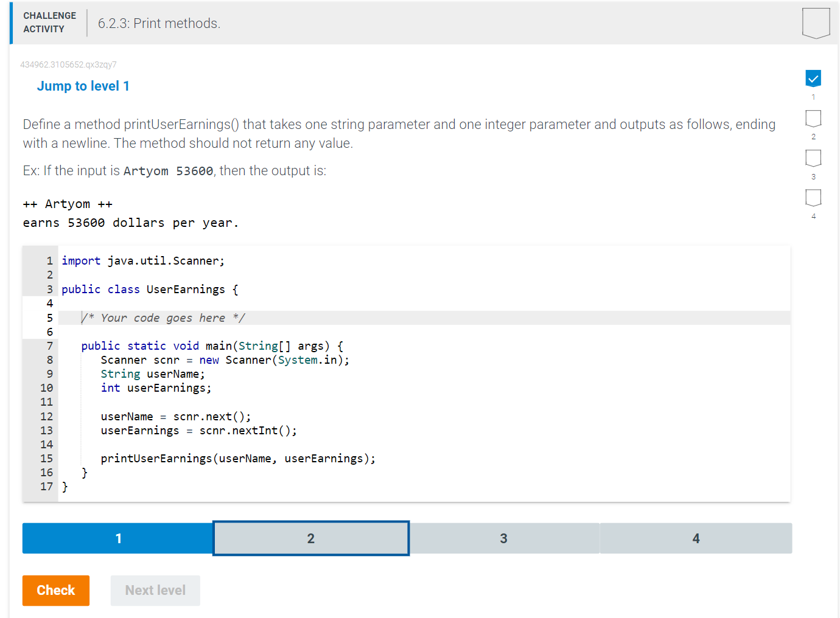Click line number 17 in the gutter
Screen dimensions: 840x618
[47, 487]
